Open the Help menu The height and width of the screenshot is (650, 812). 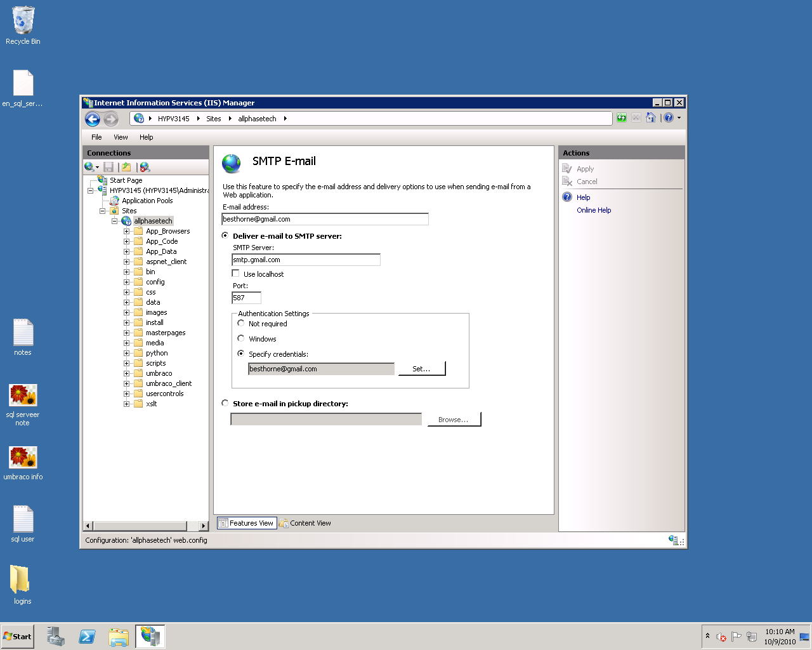(147, 137)
